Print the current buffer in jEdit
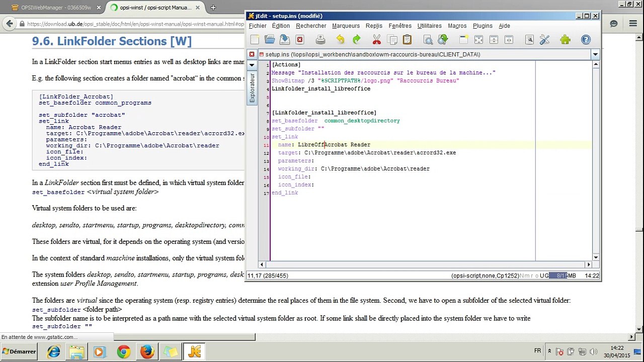This screenshot has width=644, height=362. 320,40
